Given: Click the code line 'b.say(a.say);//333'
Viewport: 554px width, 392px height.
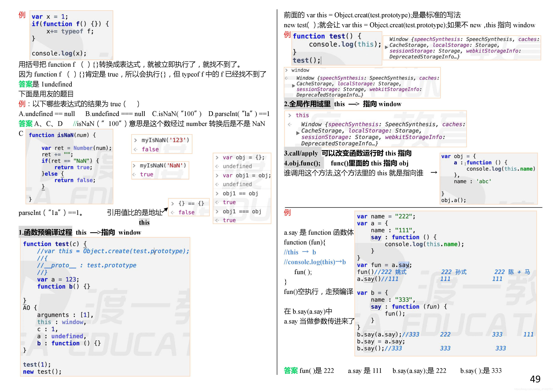Looking at the screenshot, I should [x=388, y=334].
